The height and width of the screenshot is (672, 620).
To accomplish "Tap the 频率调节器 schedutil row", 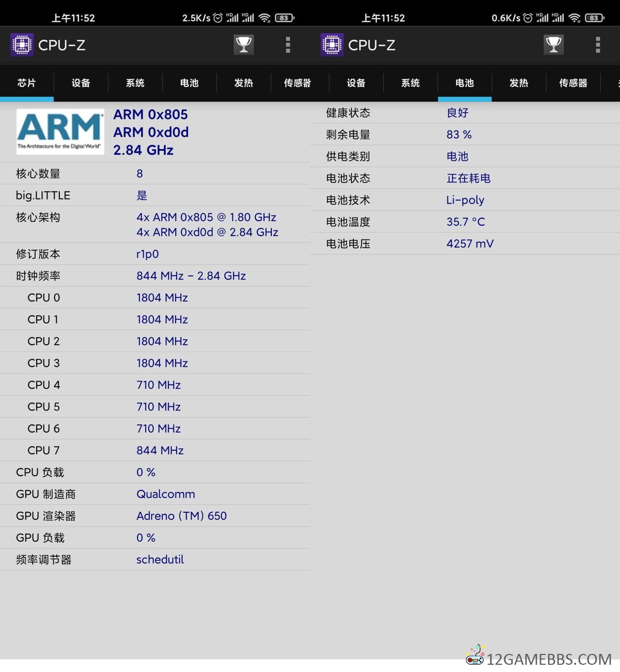I will pos(155,559).
